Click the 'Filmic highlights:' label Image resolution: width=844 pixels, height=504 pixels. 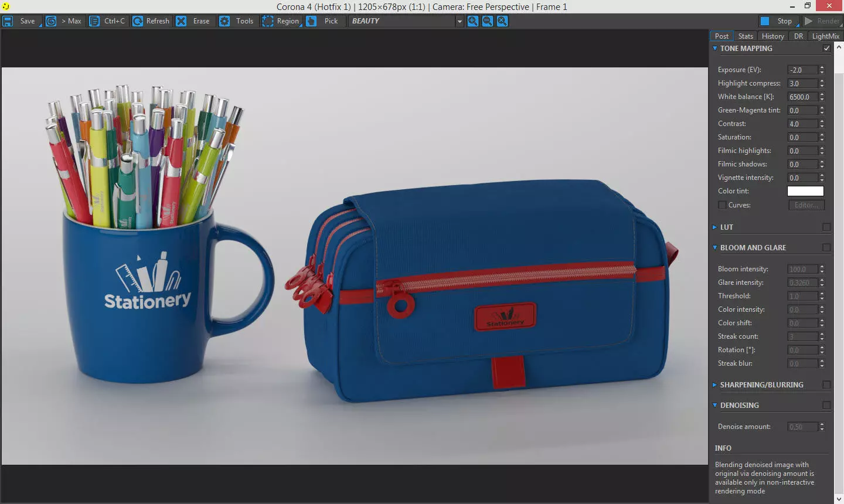click(744, 151)
